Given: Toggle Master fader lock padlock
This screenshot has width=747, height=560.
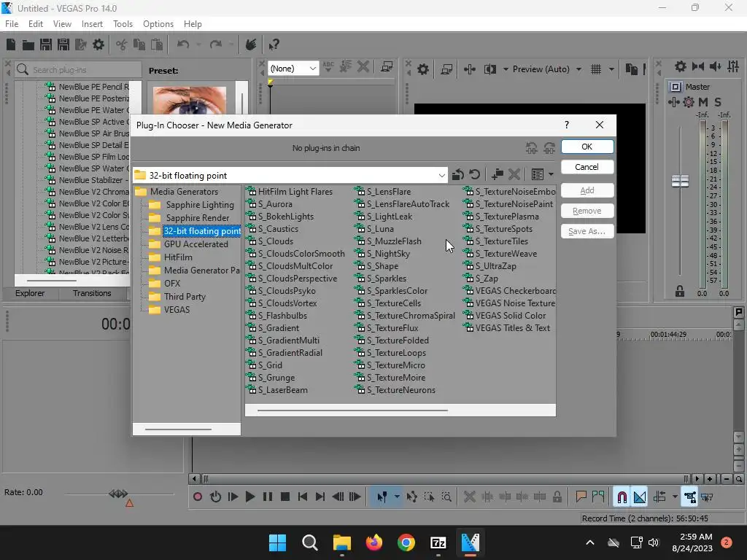Looking at the screenshot, I should pyautogui.click(x=680, y=291).
